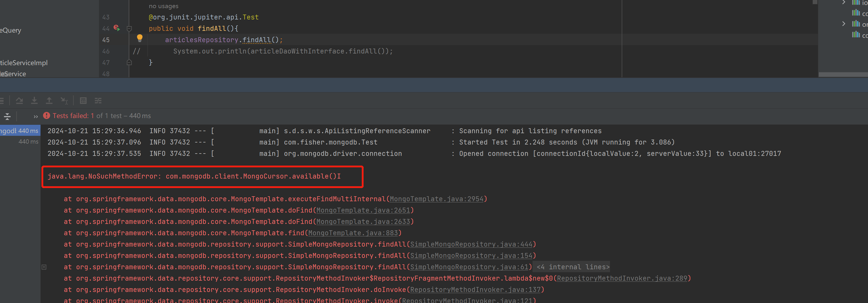Click line number 48 in the gutter

tap(106, 74)
